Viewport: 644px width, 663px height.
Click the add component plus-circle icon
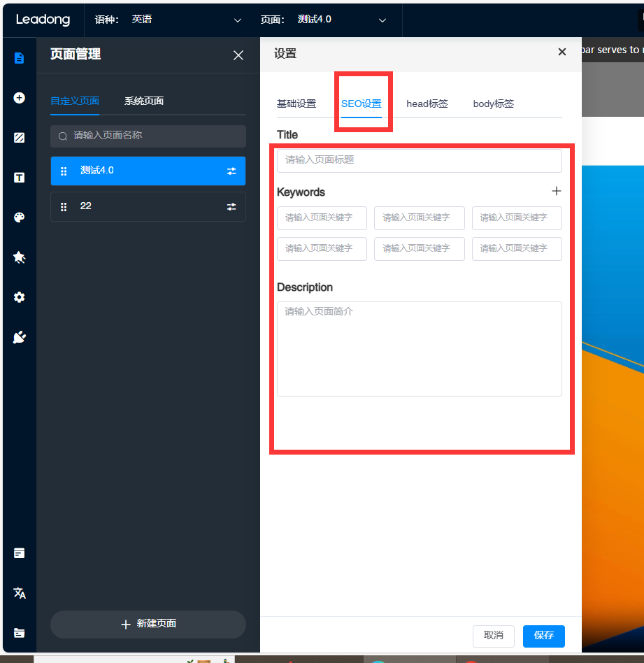[x=19, y=98]
